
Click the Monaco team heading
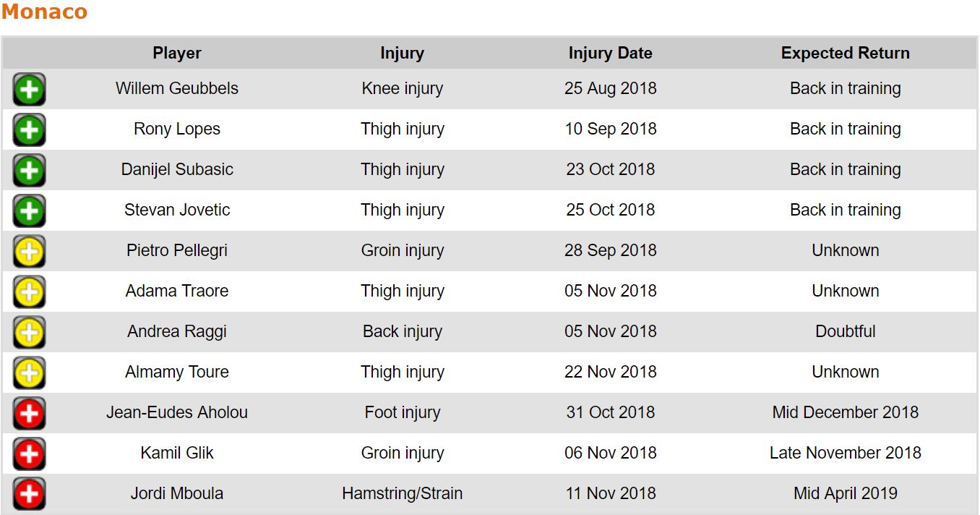click(45, 12)
